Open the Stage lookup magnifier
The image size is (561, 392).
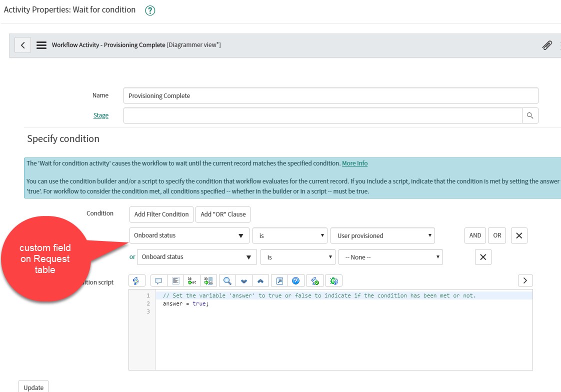(x=531, y=115)
